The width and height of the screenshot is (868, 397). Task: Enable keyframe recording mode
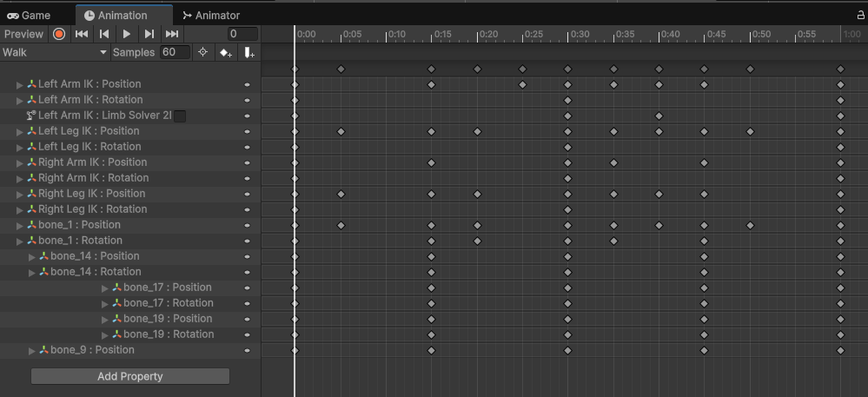[59, 34]
